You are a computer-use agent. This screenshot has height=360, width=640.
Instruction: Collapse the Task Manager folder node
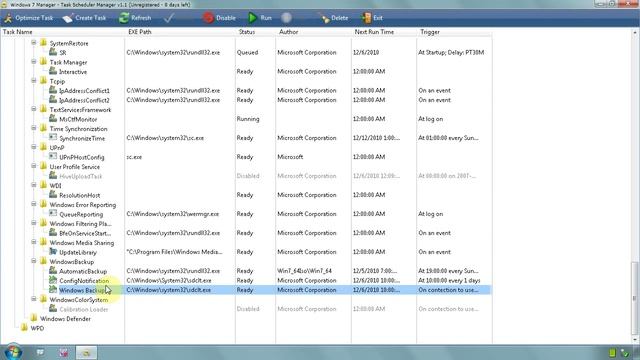point(34,62)
